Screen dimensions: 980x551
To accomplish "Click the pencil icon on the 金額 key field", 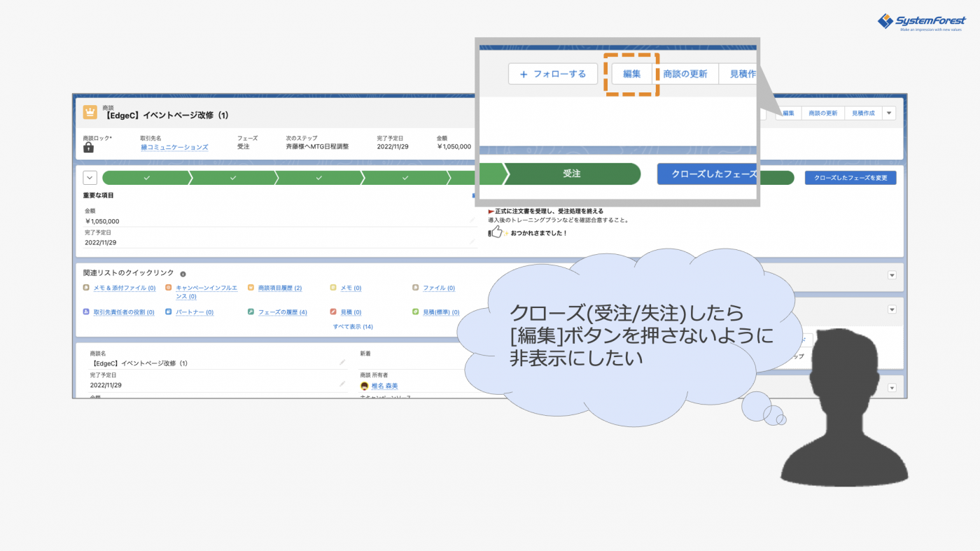I will point(472,220).
